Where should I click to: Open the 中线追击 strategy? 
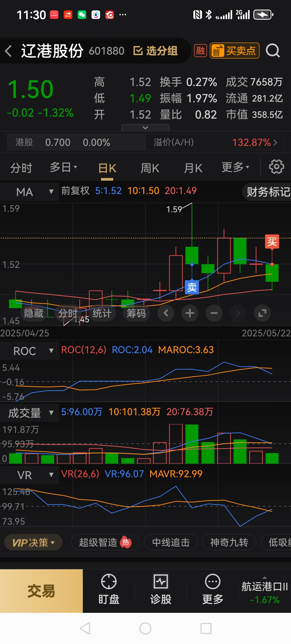[171, 542]
